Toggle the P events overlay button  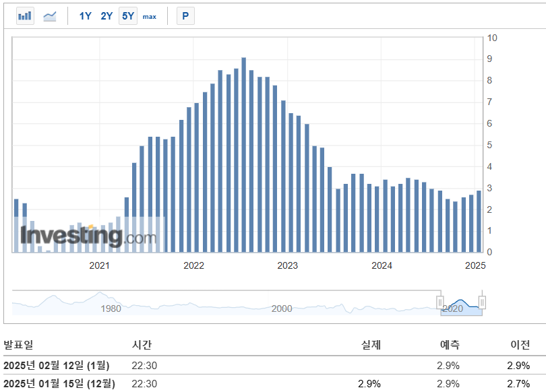(185, 15)
